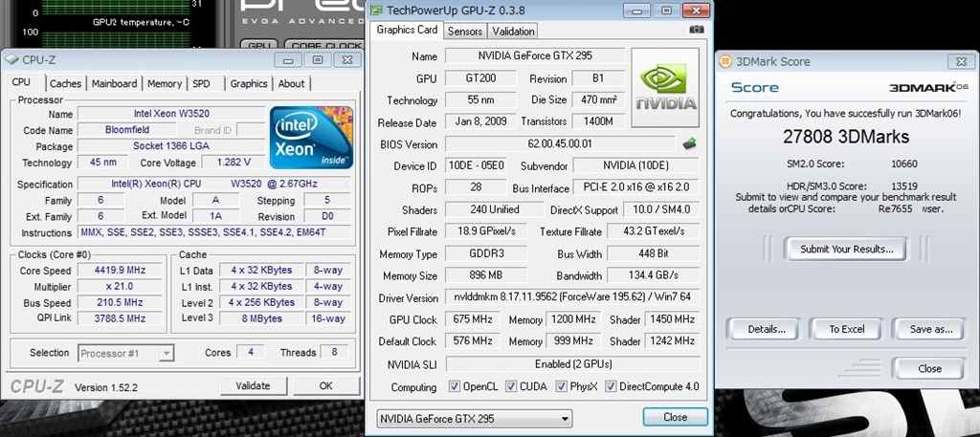Viewport: 980px width, 437px height.
Task: Toggle the OpenCL checkbox
Action: [x=455, y=386]
